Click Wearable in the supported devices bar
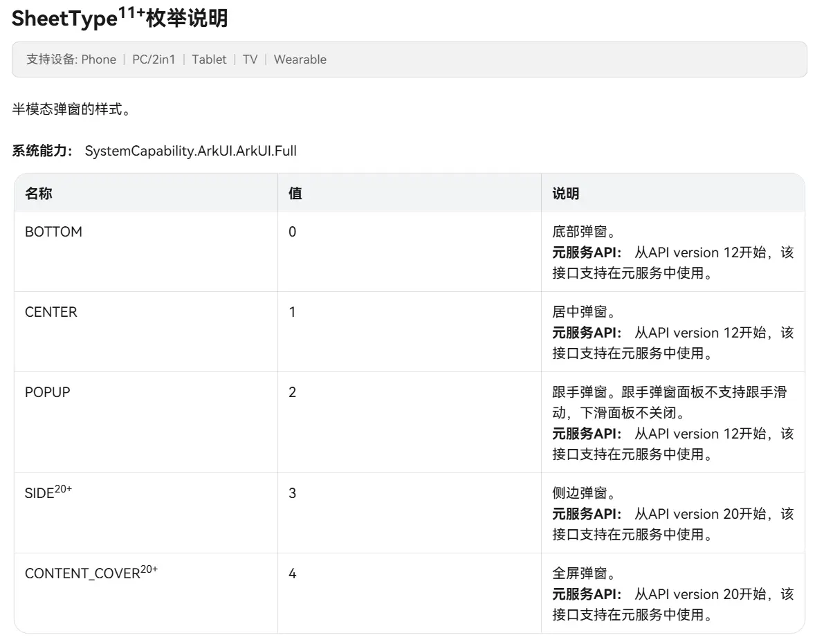This screenshot has height=644, width=815. point(300,59)
